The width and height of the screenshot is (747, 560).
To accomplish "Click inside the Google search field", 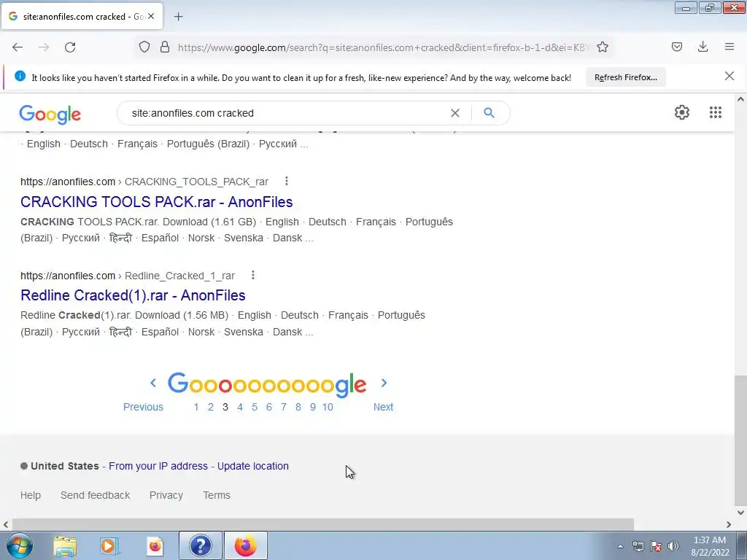I will (286, 113).
